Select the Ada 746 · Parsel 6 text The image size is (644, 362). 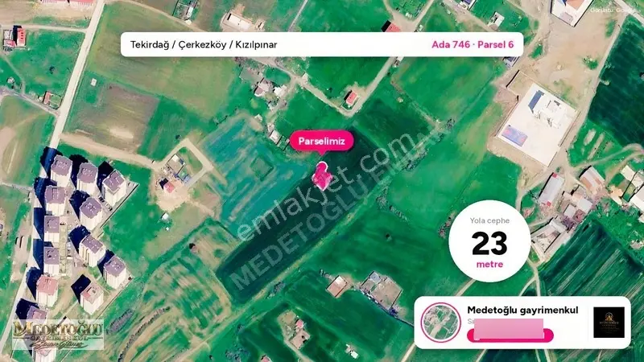point(473,44)
